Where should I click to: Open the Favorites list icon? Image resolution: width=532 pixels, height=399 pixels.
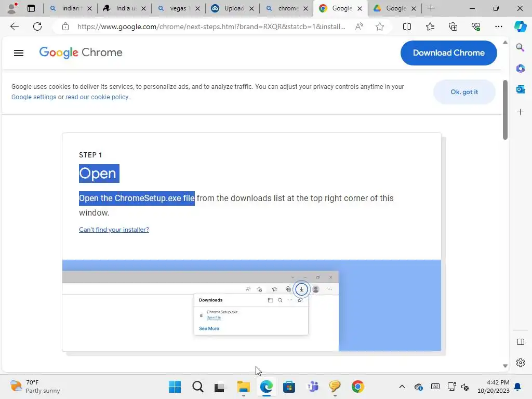(x=430, y=26)
